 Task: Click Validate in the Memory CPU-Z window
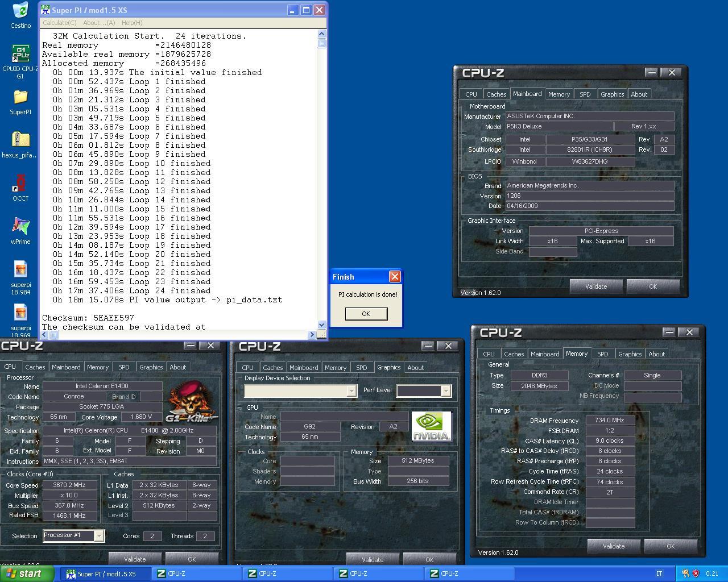point(614,546)
